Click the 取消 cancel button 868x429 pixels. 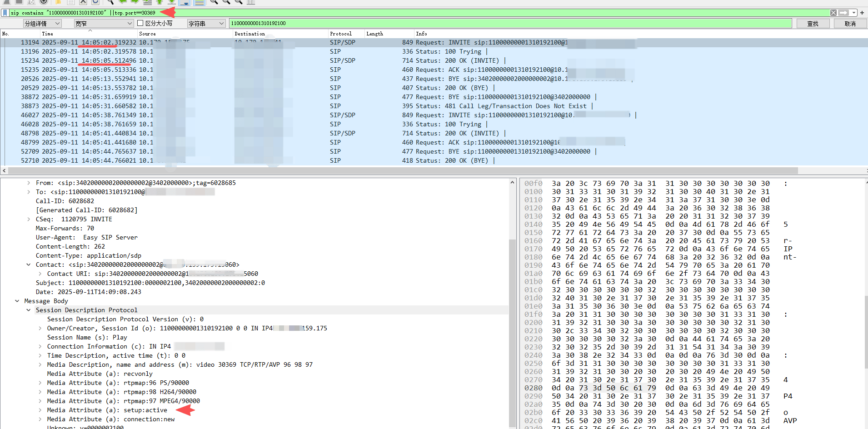click(x=850, y=24)
